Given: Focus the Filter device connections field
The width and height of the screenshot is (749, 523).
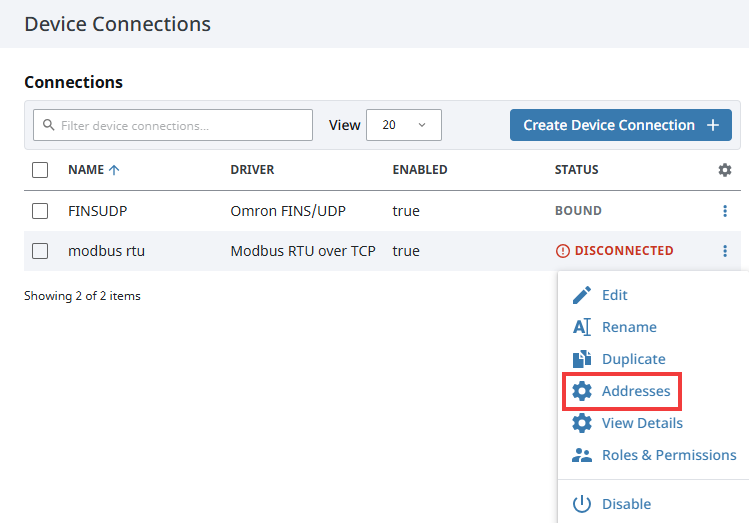Looking at the screenshot, I should point(173,125).
